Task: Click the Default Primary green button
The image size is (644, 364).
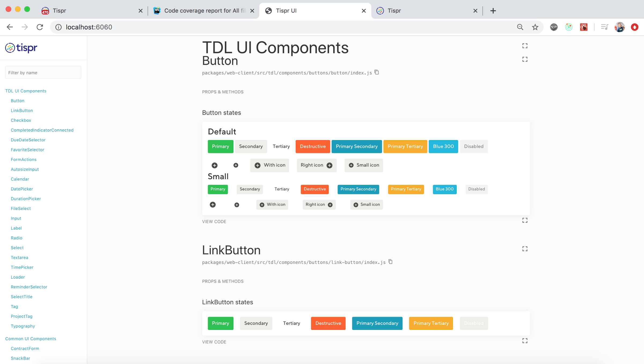Action: coord(220,146)
